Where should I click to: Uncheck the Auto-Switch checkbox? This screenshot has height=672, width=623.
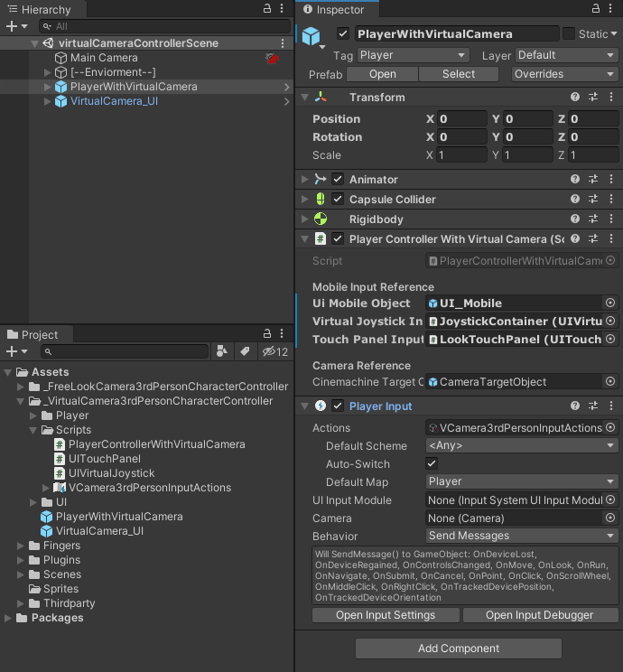(x=432, y=463)
